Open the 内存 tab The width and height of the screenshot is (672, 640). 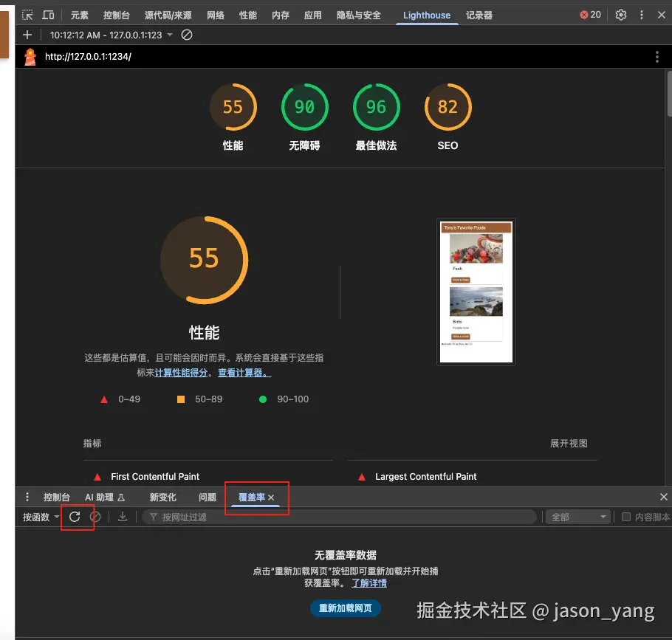[281, 16]
